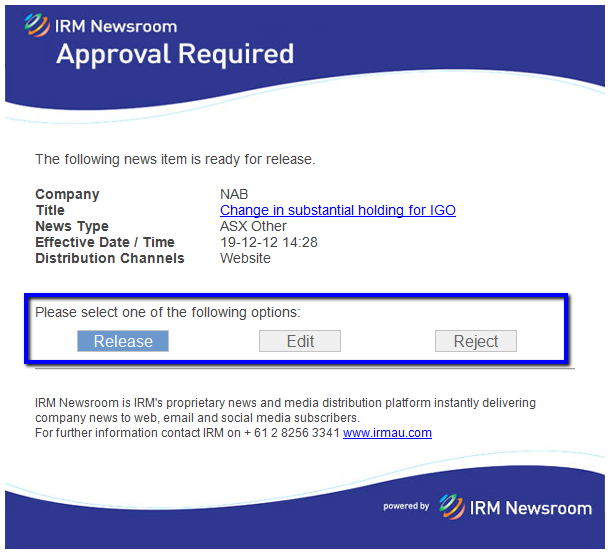
Task: Click 'The following news item is ready' text
Action: coord(175,159)
